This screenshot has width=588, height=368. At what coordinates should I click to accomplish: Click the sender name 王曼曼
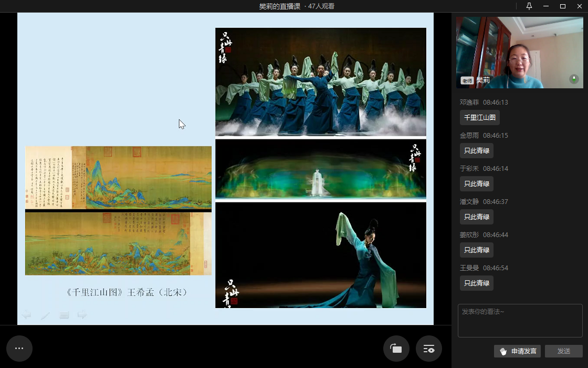[469, 268]
